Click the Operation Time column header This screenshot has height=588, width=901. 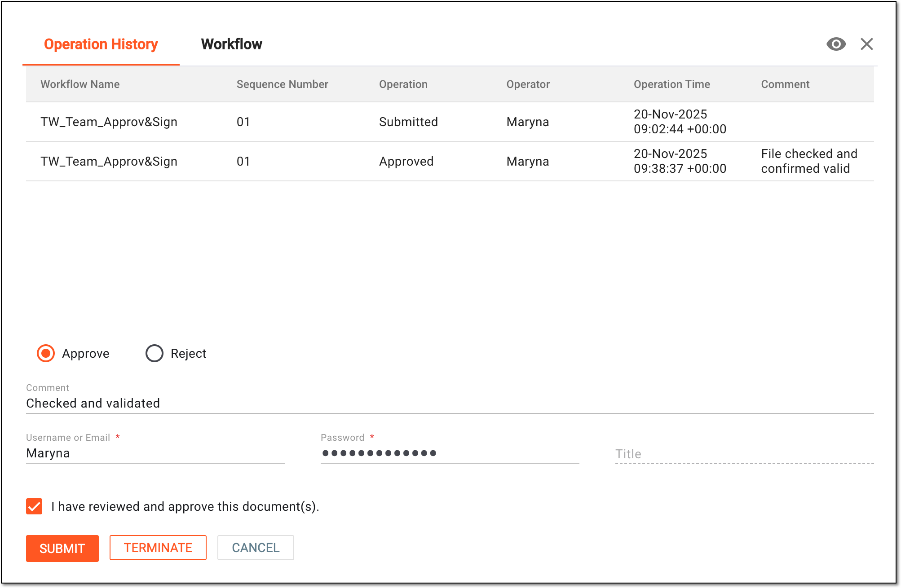(x=672, y=84)
